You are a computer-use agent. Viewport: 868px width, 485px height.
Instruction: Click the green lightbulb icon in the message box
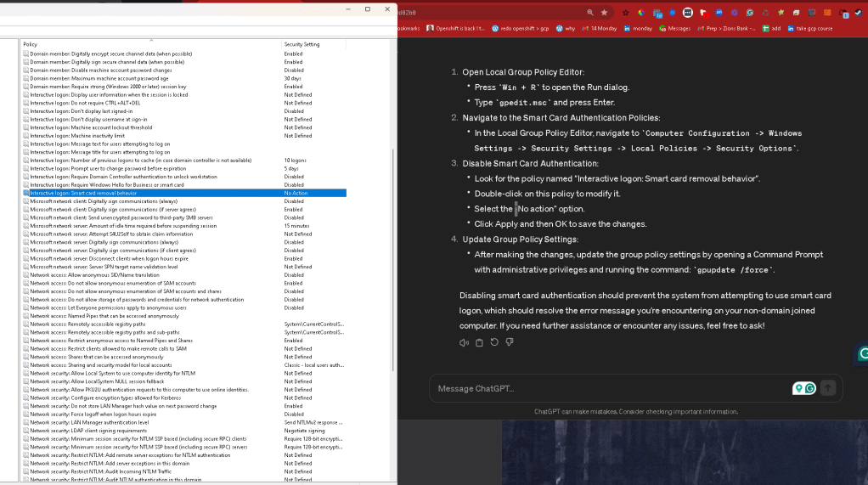pyautogui.click(x=798, y=389)
